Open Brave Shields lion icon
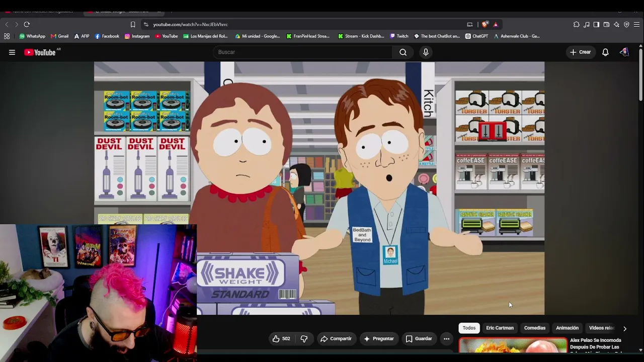644x362 pixels. coord(485,24)
